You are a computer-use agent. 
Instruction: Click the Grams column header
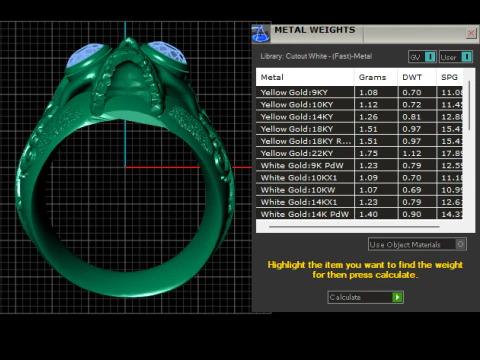point(376,77)
